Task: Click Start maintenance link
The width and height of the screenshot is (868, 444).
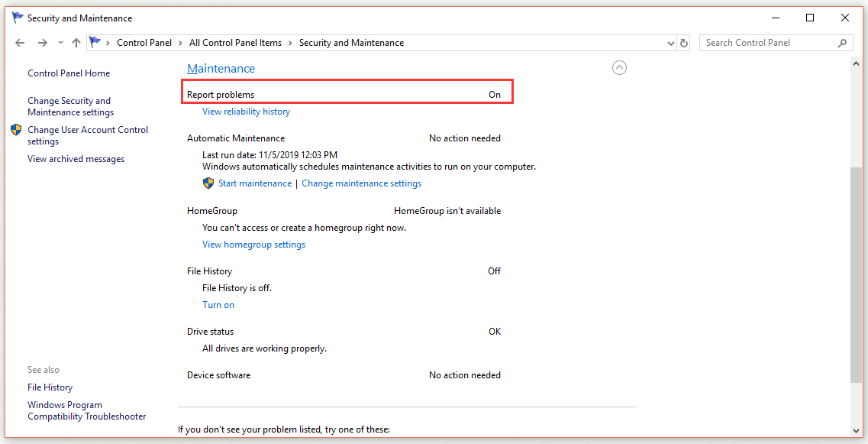Action: 255,183
